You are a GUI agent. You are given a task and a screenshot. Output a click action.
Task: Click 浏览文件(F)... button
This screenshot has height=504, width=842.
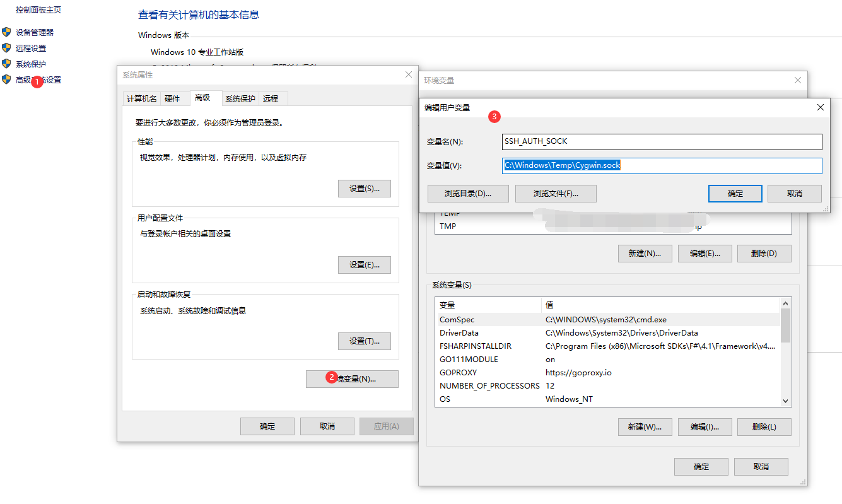click(x=556, y=194)
